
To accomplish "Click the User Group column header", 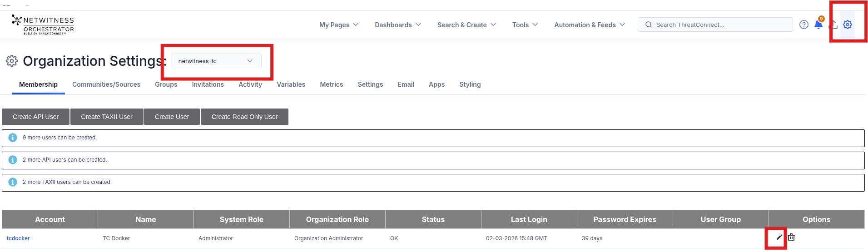I will [721, 219].
